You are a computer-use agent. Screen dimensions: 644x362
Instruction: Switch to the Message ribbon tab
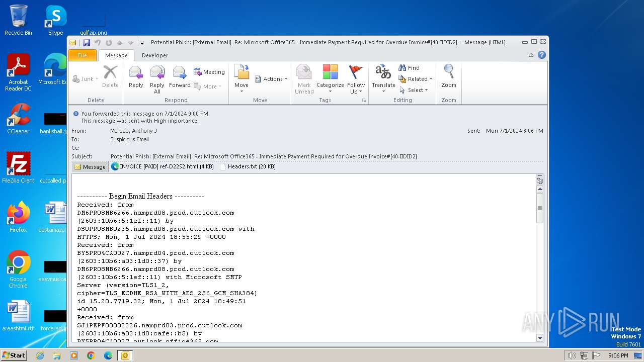tap(116, 55)
